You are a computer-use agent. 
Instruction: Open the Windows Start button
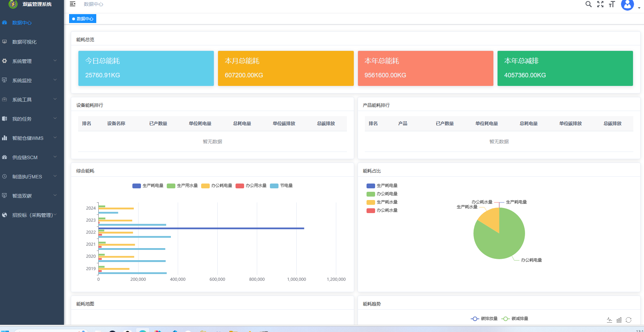[5, 331]
